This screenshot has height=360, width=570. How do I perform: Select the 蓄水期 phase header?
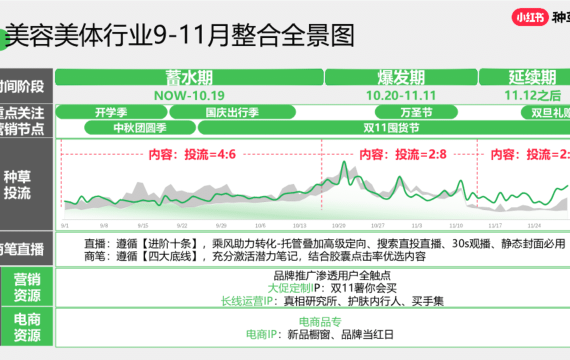(189, 77)
